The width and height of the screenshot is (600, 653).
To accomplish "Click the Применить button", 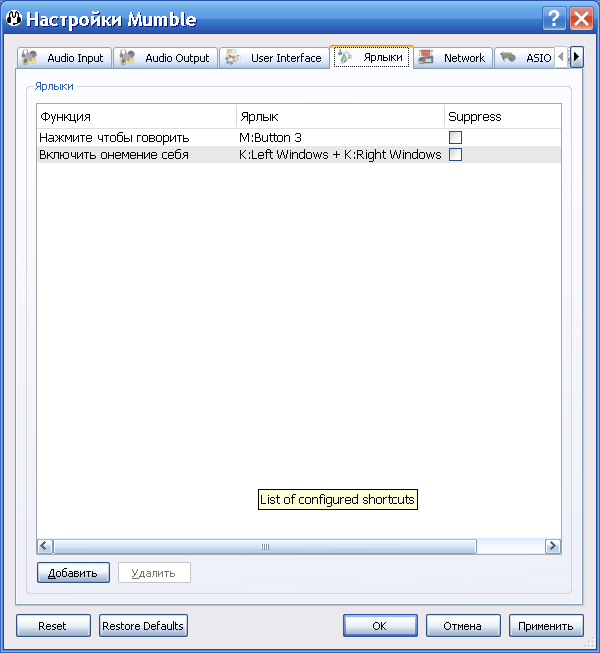I will coord(546,626).
